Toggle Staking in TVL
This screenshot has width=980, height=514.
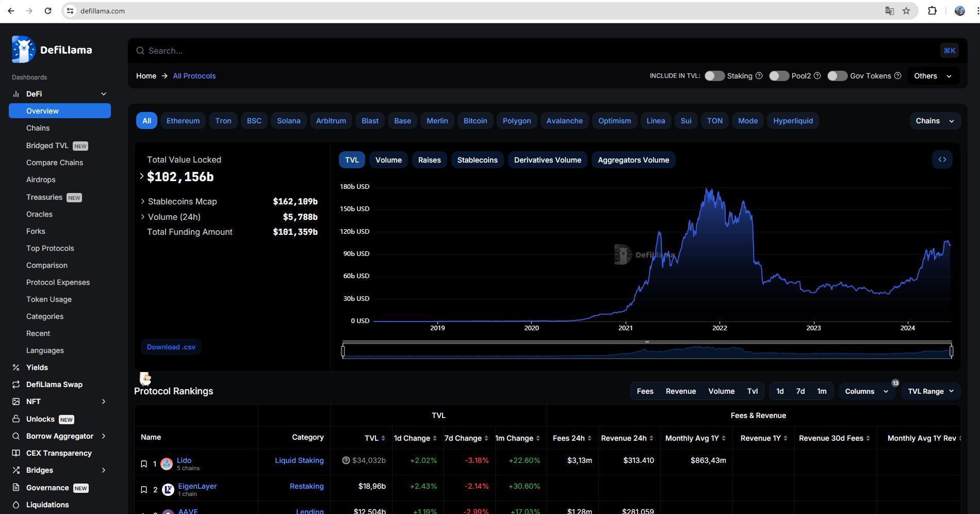tap(714, 76)
